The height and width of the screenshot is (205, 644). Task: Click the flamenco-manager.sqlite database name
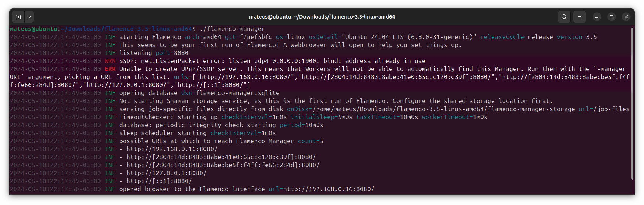(x=237, y=93)
